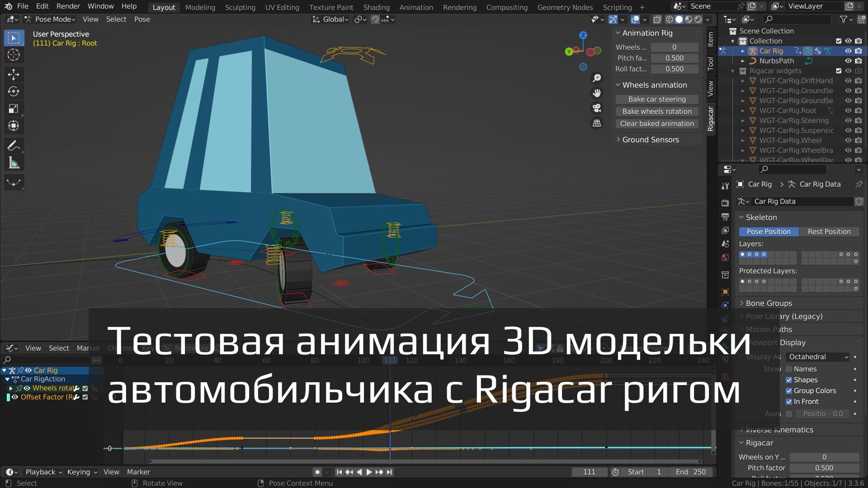This screenshot has height=488, width=868.
Task: Switch to the Animation workspace tab
Action: [415, 7]
